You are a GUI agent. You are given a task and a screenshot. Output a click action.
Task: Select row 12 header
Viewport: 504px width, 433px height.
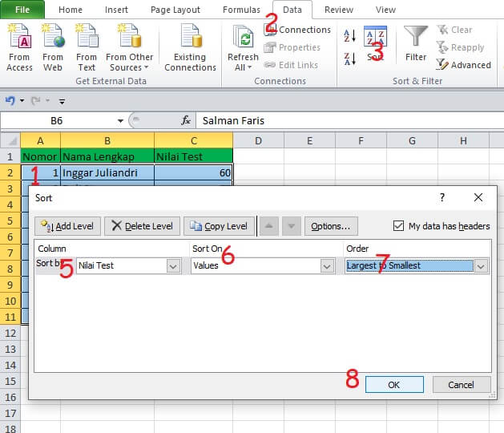pyautogui.click(x=10, y=333)
